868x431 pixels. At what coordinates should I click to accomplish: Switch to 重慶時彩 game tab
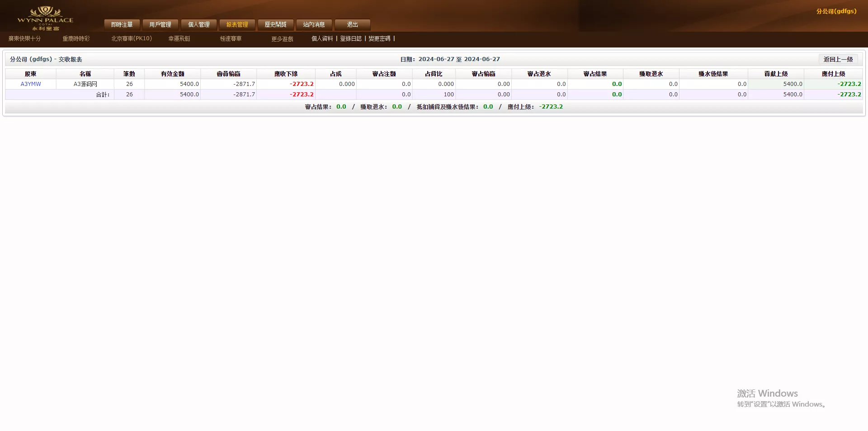point(76,39)
